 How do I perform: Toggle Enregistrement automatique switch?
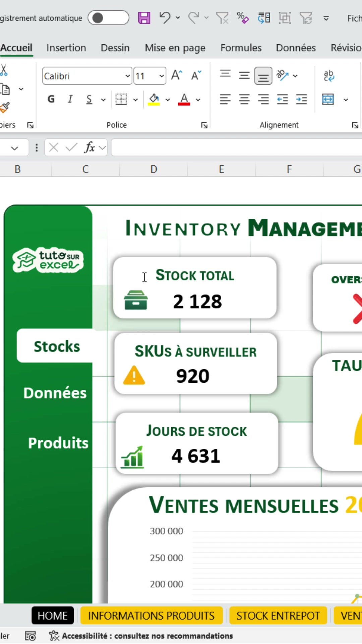point(108,18)
